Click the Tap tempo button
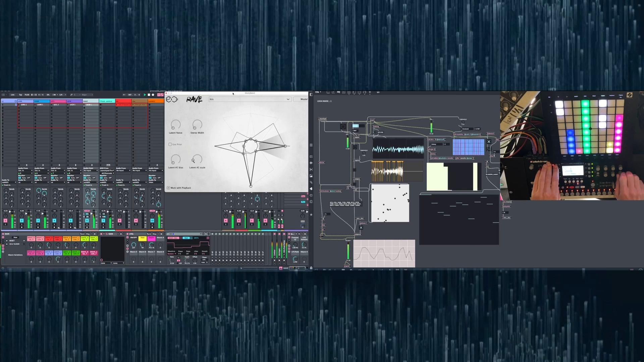 coord(20,95)
